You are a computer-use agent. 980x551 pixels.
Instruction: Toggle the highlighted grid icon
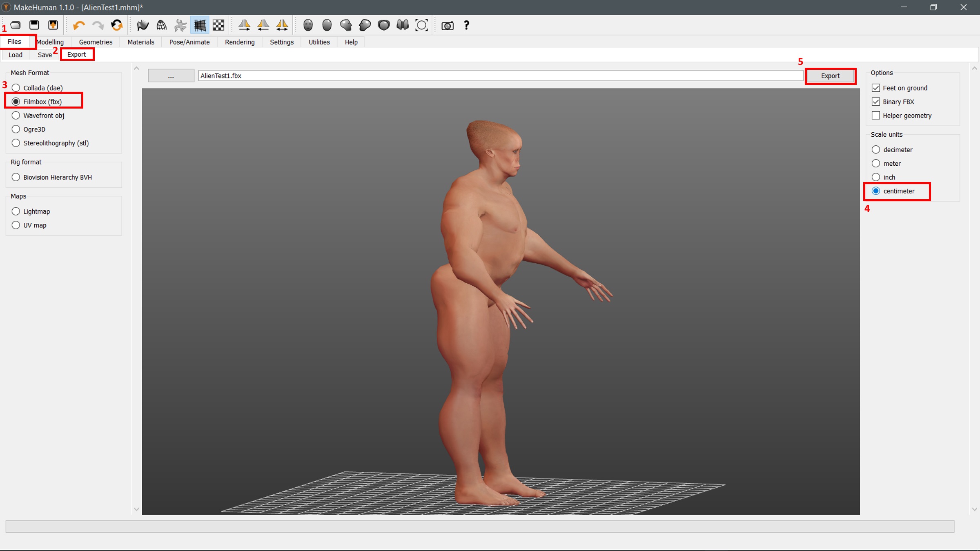[200, 26]
